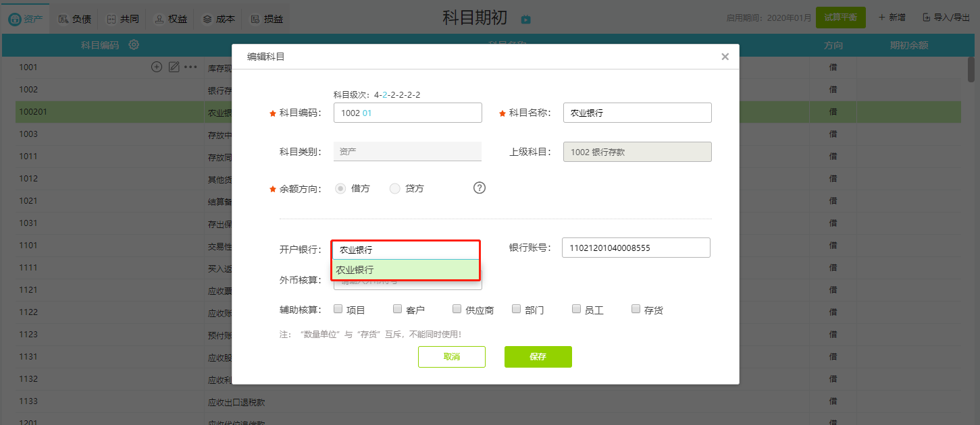The height and width of the screenshot is (425, 980).
Task: Select 农业银行 from the dropdown list
Action: (x=405, y=270)
